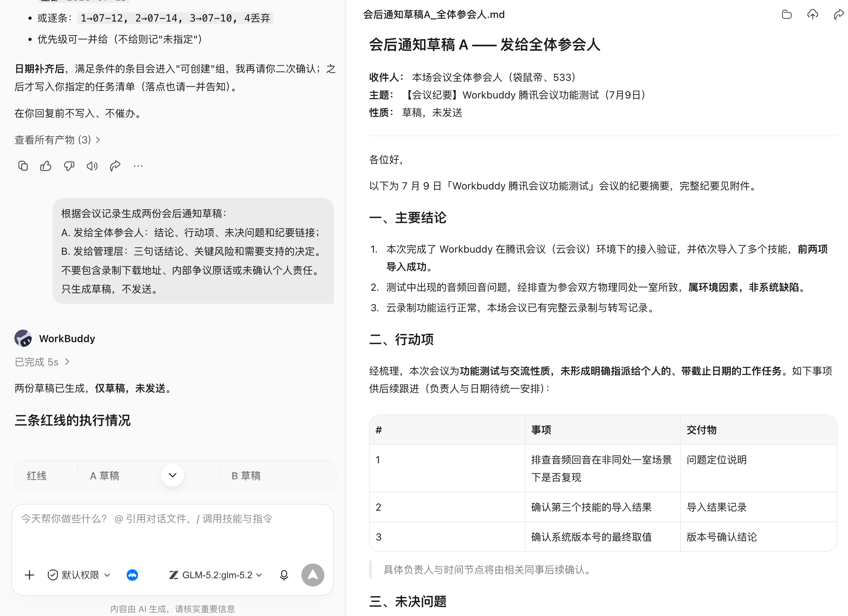Click blue Tencent Meeting icon in input bar
This screenshot has width=848, height=616.
pyautogui.click(x=132, y=575)
